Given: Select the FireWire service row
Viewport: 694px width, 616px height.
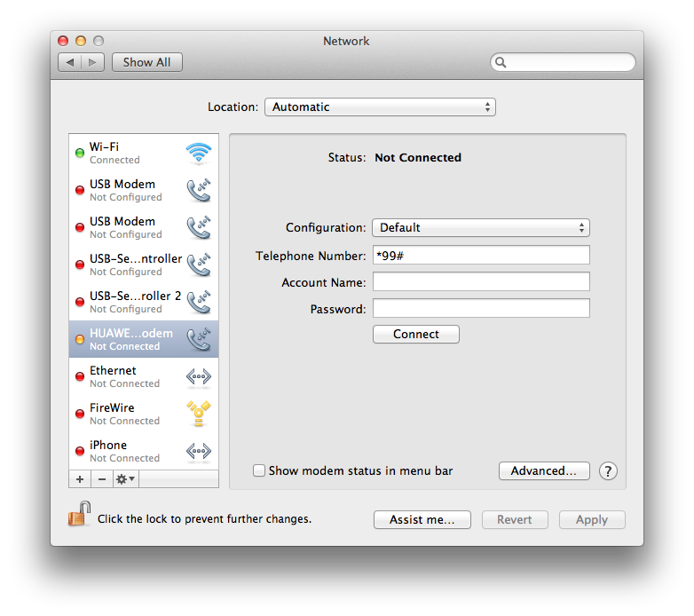Looking at the screenshot, I should (144, 414).
